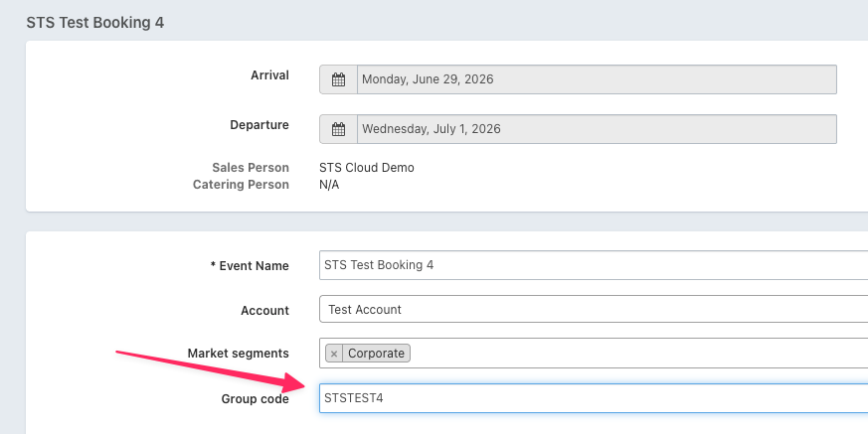868x434 pixels.
Task: Click the Departure date field
Action: [597, 129]
